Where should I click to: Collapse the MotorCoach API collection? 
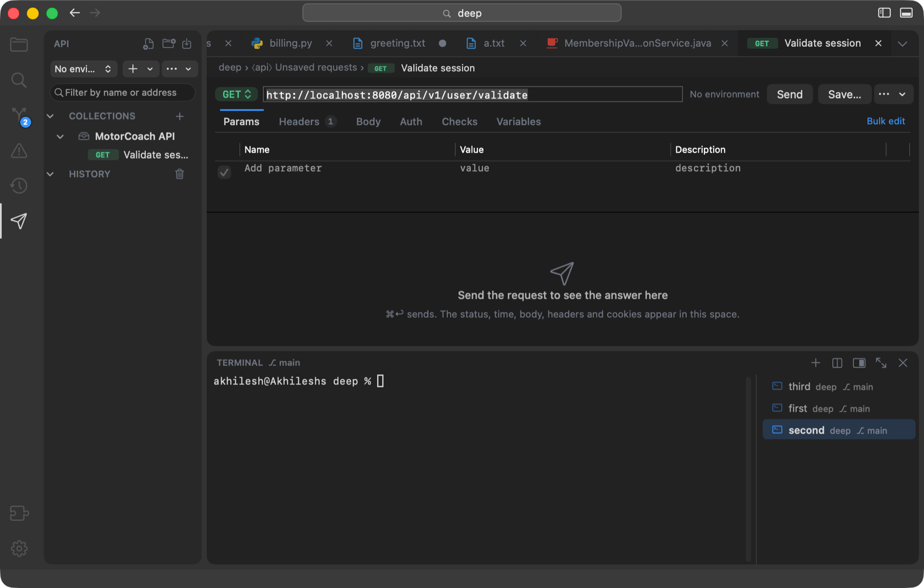(x=60, y=136)
